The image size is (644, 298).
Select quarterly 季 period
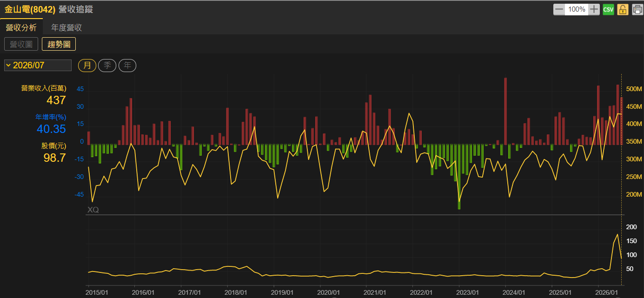[107, 65]
